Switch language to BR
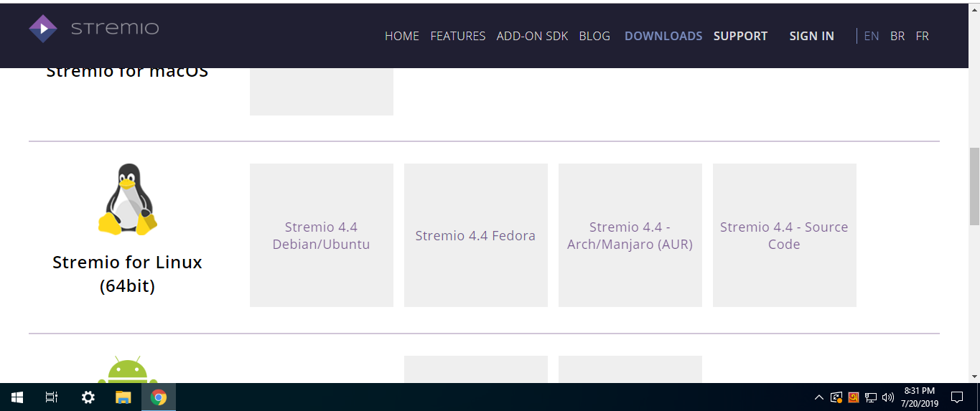Screen dimensions: 980x411 897,36
